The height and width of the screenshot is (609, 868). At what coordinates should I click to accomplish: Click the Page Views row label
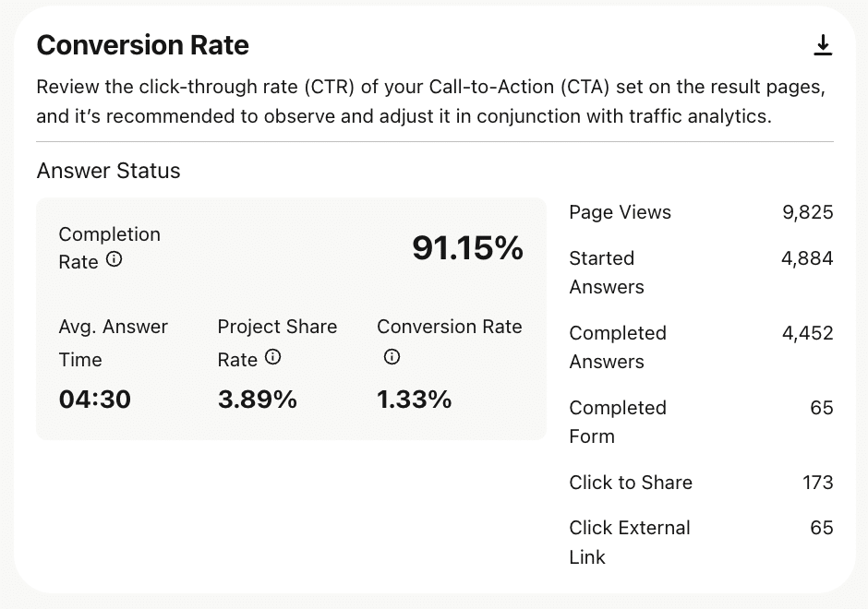(620, 212)
